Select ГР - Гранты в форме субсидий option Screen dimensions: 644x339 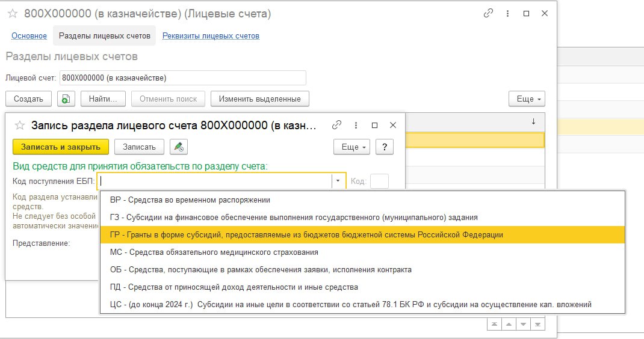306,234
